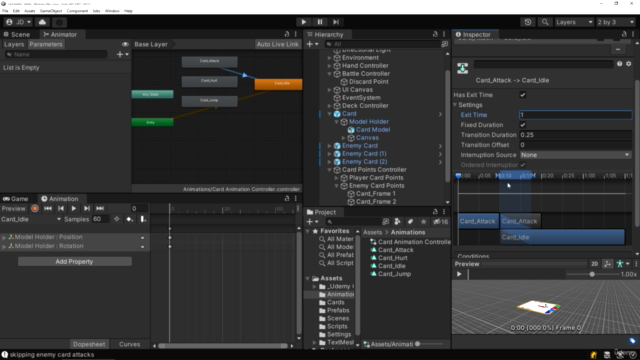
Task: Open the Interruption Source dropdown
Action: coord(576,155)
